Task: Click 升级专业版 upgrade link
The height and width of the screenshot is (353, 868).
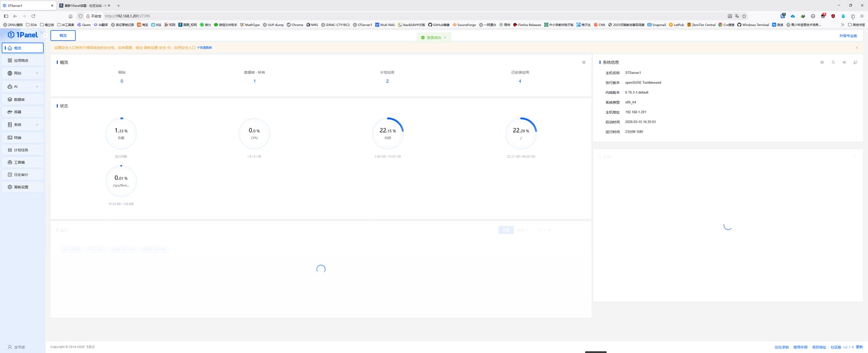Action: point(848,36)
